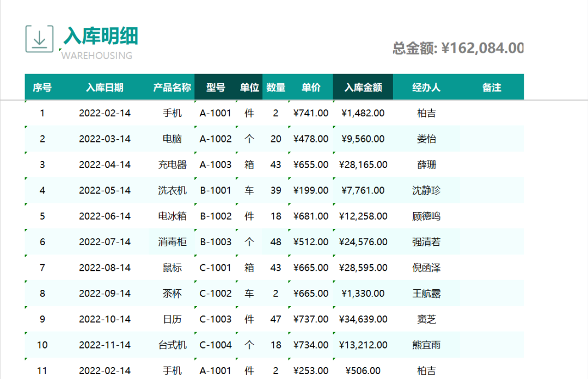Select model cell B-1001

tap(216, 190)
